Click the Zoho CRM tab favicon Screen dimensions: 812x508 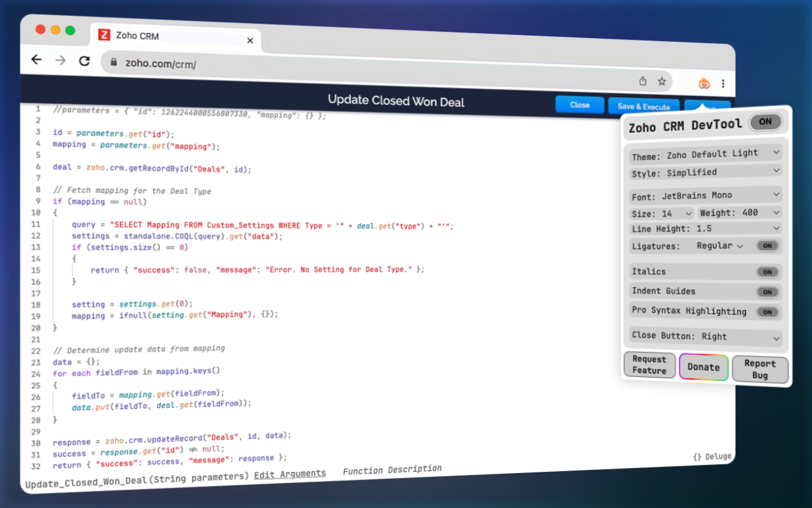104,35
